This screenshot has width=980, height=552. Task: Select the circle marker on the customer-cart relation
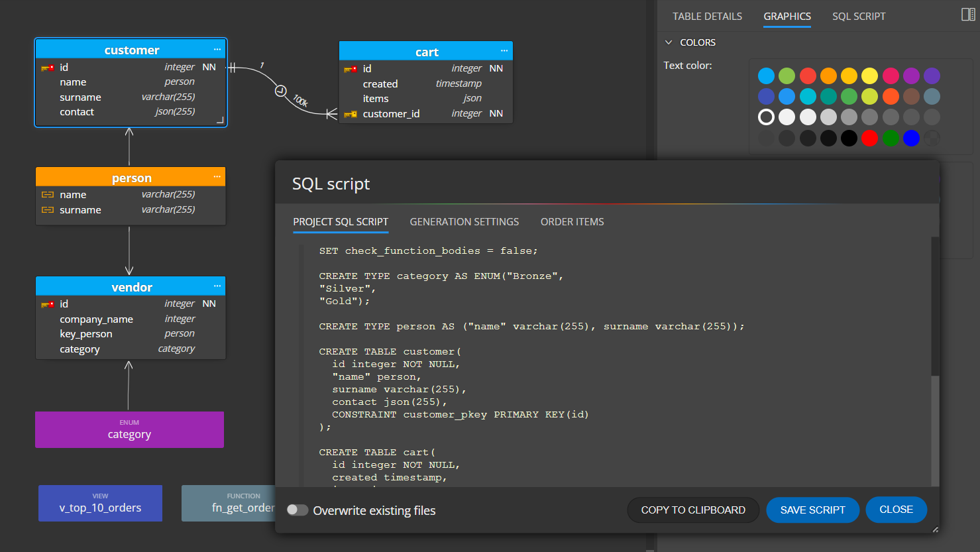pos(281,91)
